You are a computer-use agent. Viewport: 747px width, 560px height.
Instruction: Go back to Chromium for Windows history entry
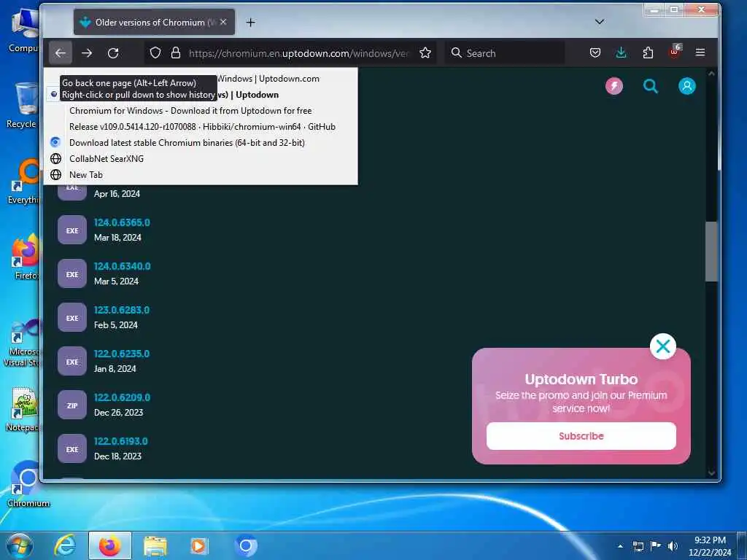[201, 111]
